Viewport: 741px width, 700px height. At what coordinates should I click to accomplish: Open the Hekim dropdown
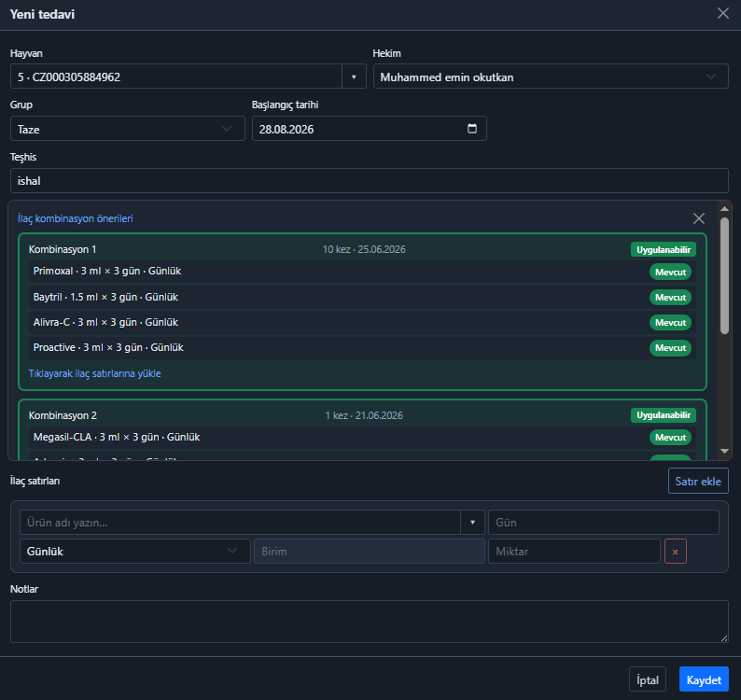pos(551,77)
